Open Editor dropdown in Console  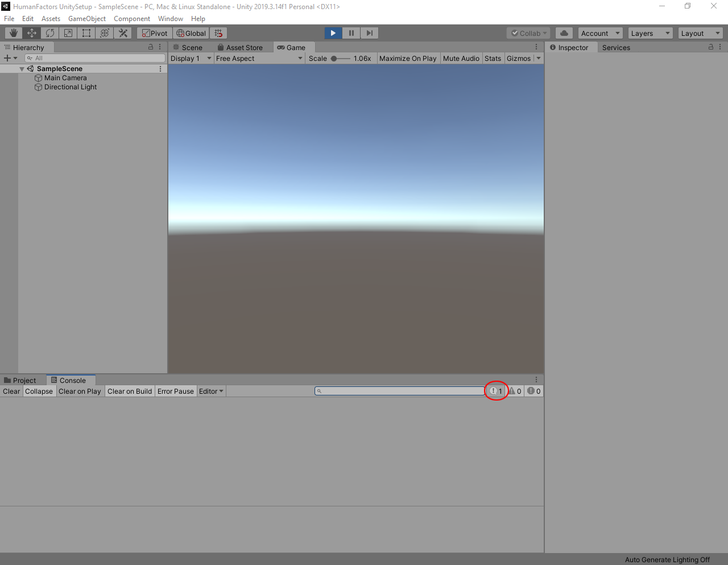coord(212,391)
